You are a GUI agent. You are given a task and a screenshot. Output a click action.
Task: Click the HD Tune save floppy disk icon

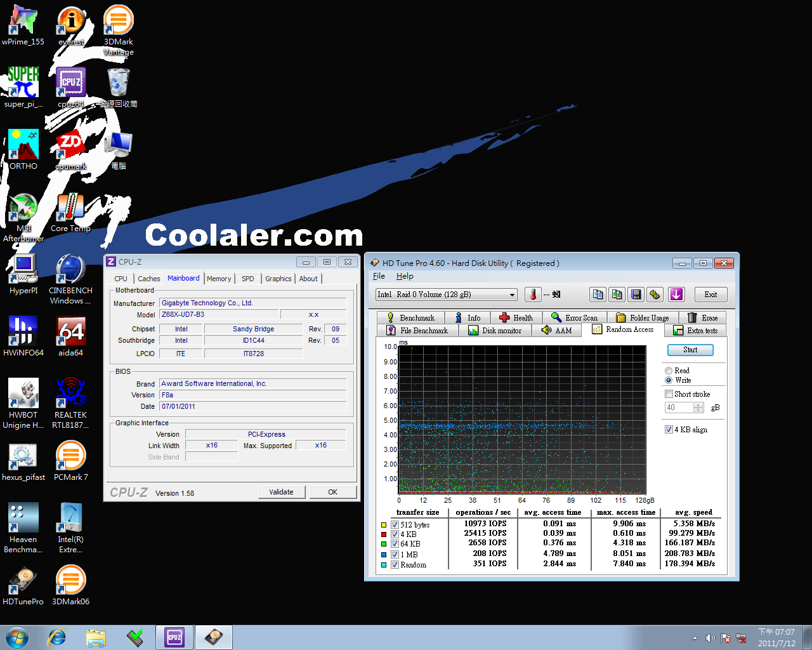pyautogui.click(x=636, y=295)
